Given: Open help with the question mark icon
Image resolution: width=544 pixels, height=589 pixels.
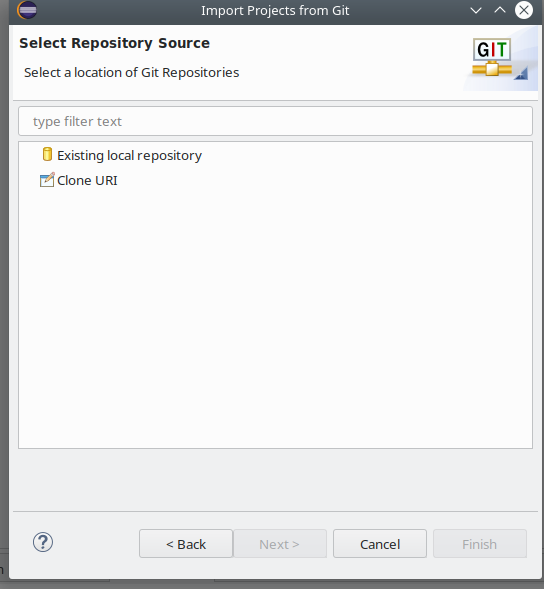Looking at the screenshot, I should [x=43, y=542].
